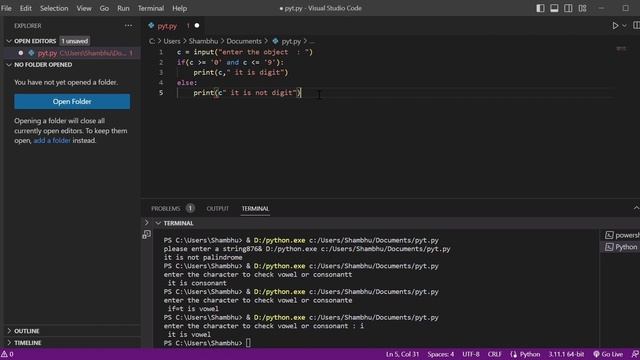Screen dimensions: 640x360
Task: Open Help menu
Action: point(179,8)
